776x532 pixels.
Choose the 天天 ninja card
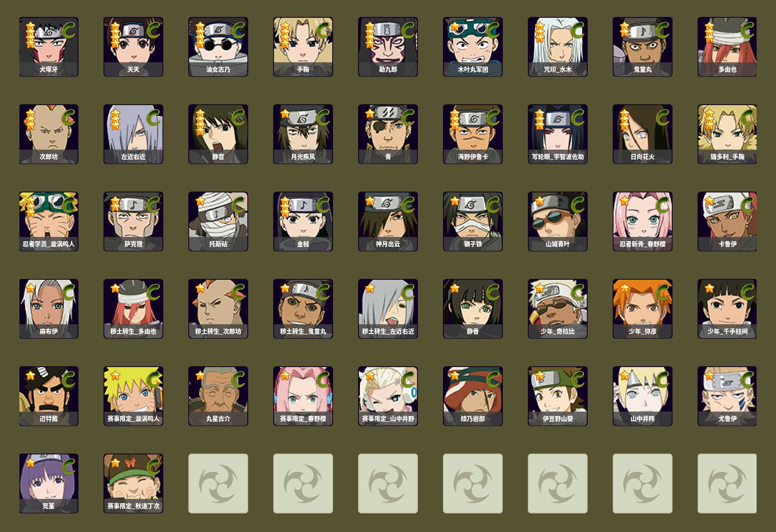(x=133, y=46)
